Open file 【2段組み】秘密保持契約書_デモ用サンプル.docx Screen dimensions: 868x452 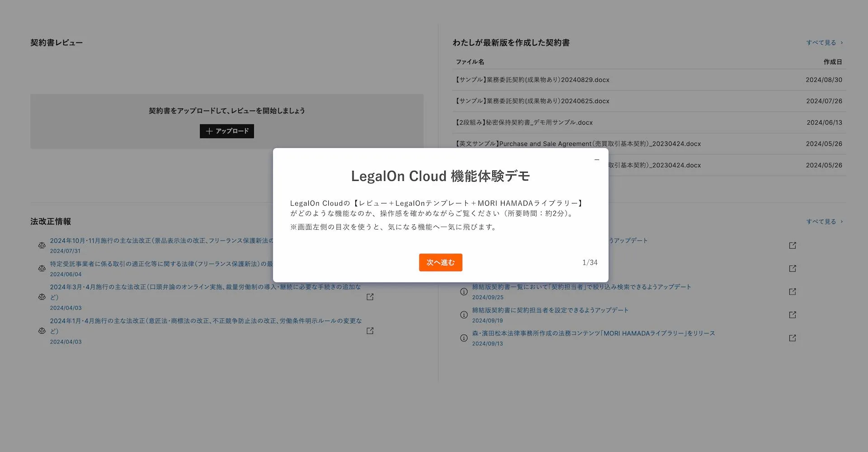(x=524, y=122)
